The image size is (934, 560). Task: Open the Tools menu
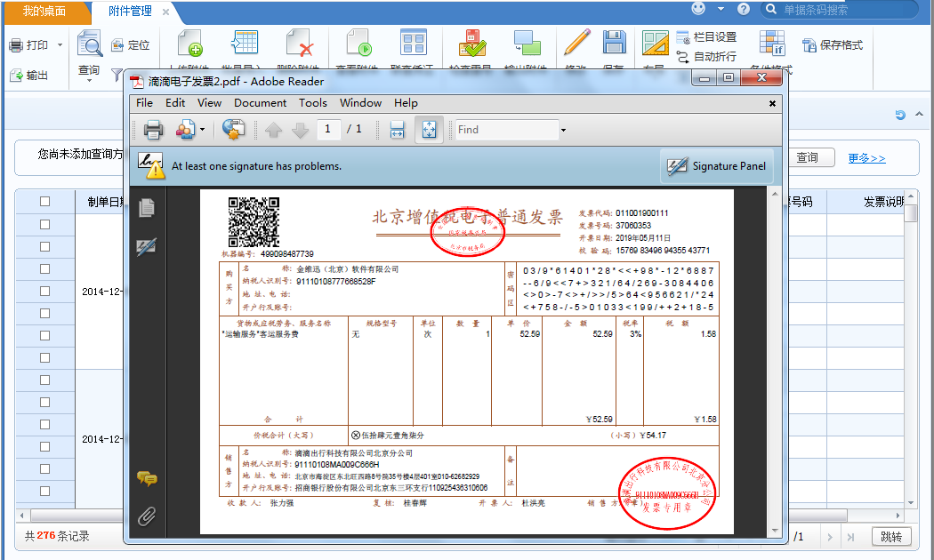pos(313,103)
